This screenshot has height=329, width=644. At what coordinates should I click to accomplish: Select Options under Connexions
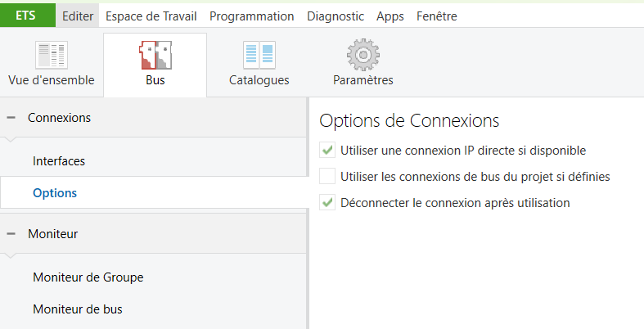tap(55, 193)
